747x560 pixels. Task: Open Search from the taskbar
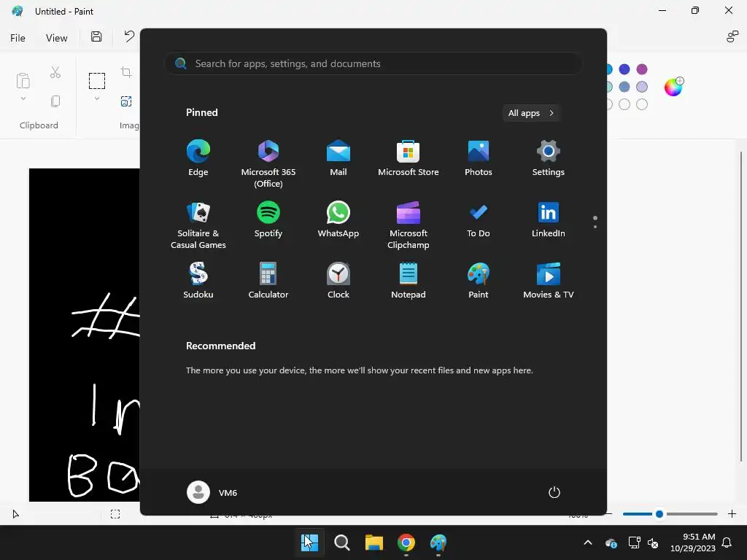(341, 542)
